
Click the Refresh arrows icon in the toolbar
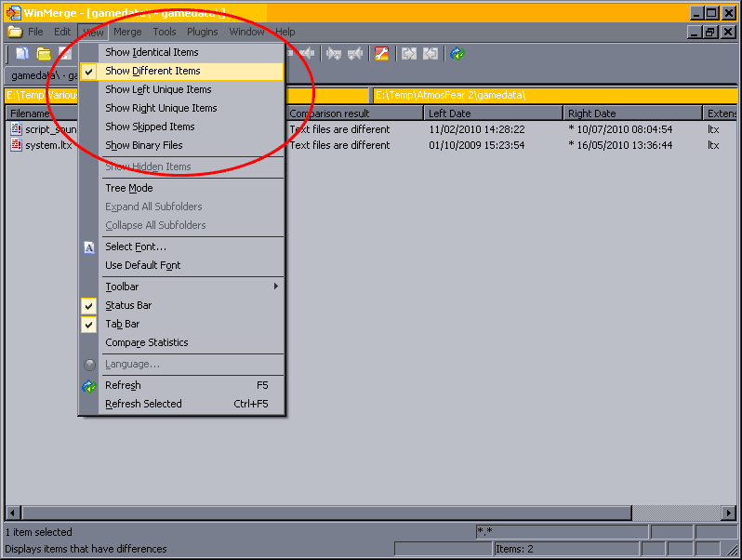457,54
